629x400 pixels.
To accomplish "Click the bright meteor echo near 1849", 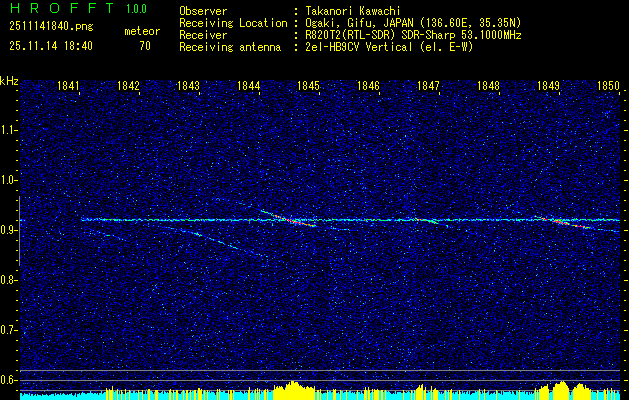I will tap(562, 222).
